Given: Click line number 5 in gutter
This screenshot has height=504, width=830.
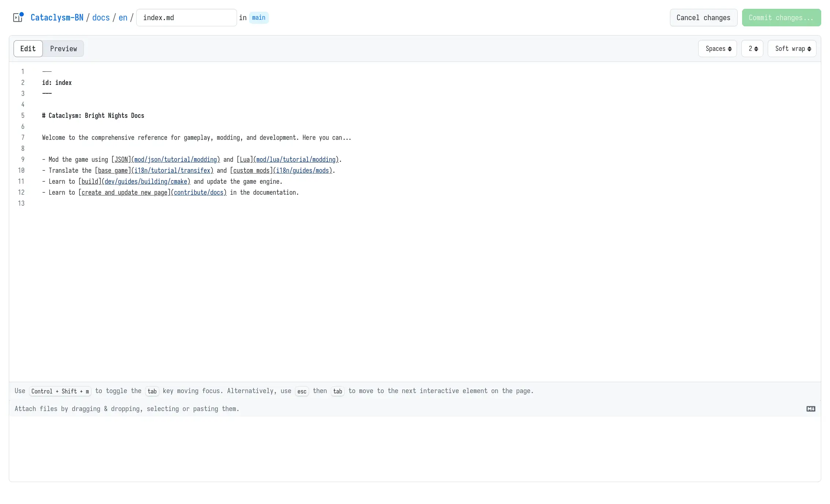Looking at the screenshot, I should coord(23,116).
